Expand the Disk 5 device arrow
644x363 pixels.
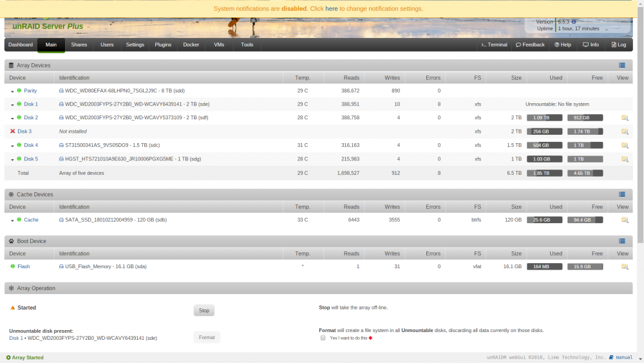(x=12, y=159)
